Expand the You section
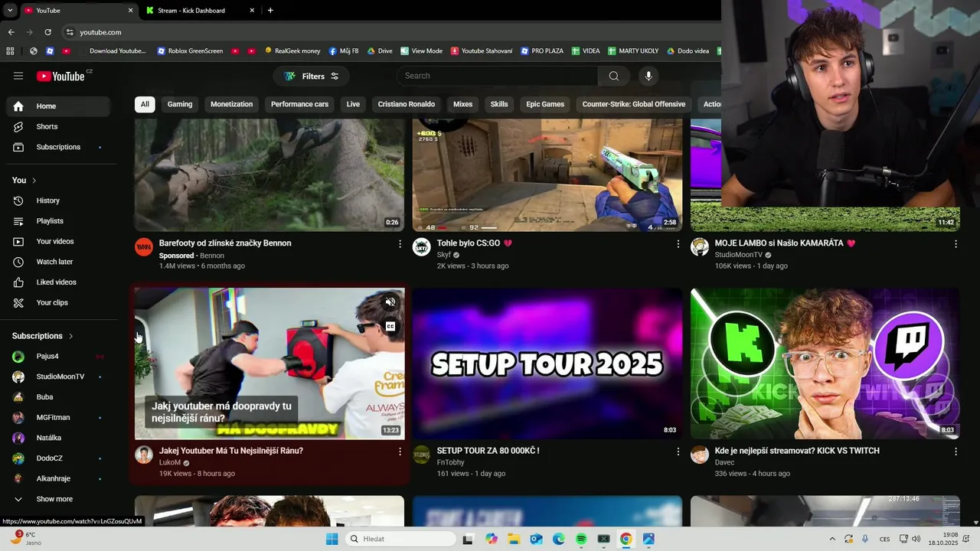The width and height of the screenshot is (980, 551). coord(24,181)
